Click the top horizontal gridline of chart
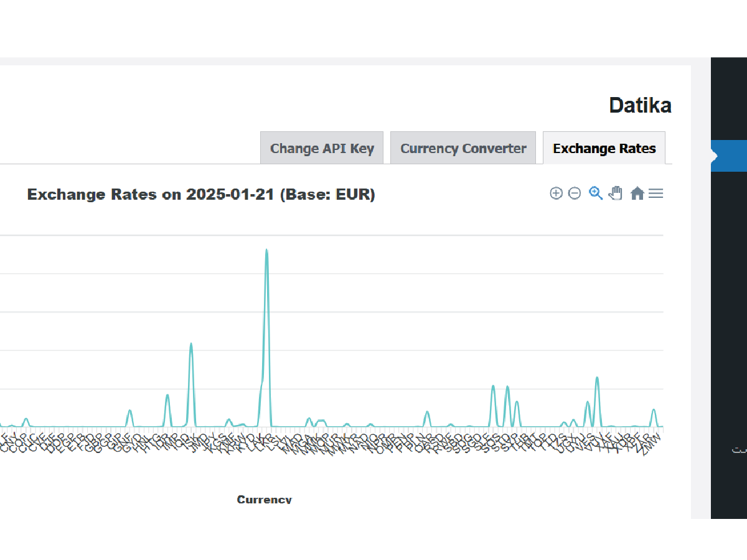The image size is (747, 560). (374, 236)
